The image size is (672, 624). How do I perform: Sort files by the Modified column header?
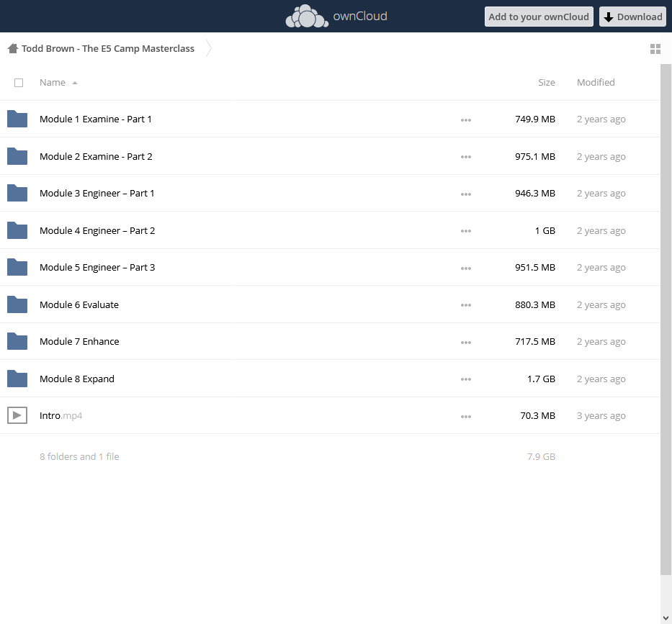coord(596,83)
